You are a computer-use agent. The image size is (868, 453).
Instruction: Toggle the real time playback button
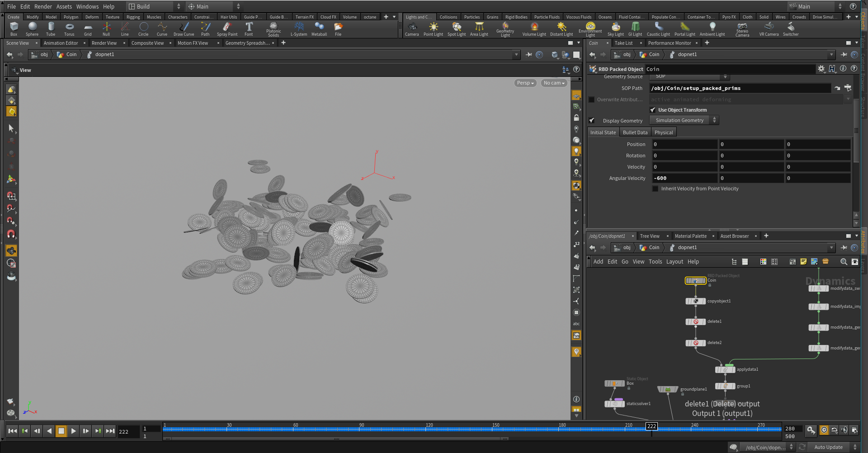824,430
